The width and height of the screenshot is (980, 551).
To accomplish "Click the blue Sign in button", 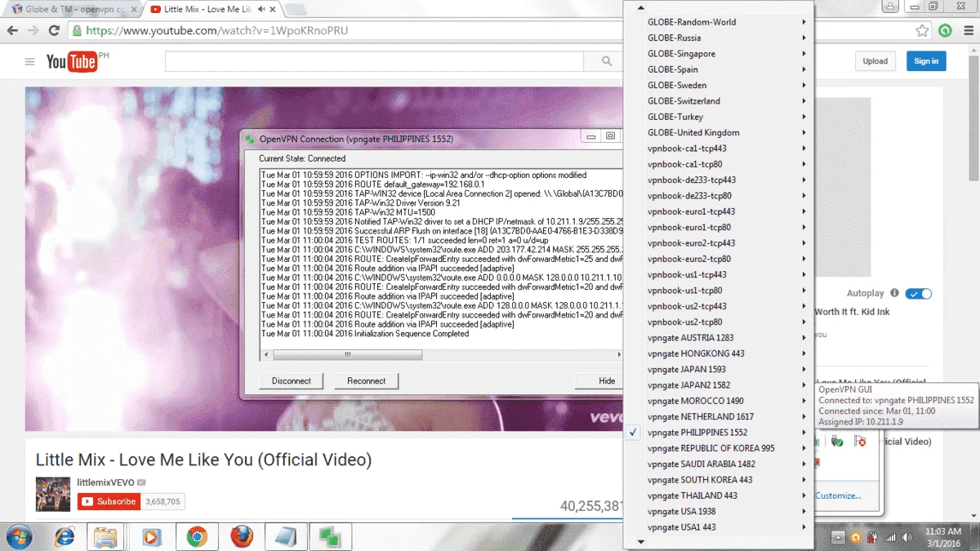I will coord(926,61).
